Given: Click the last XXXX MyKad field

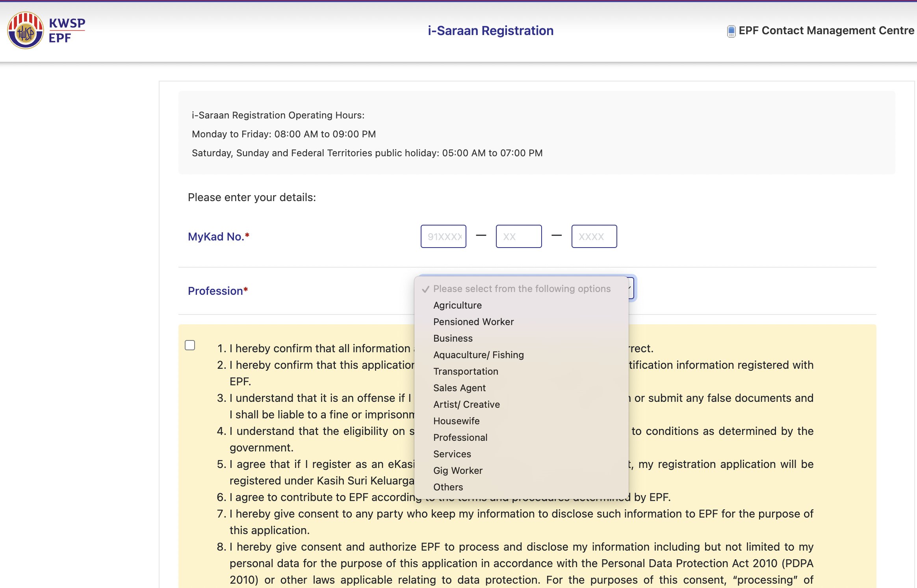Looking at the screenshot, I should pos(594,237).
